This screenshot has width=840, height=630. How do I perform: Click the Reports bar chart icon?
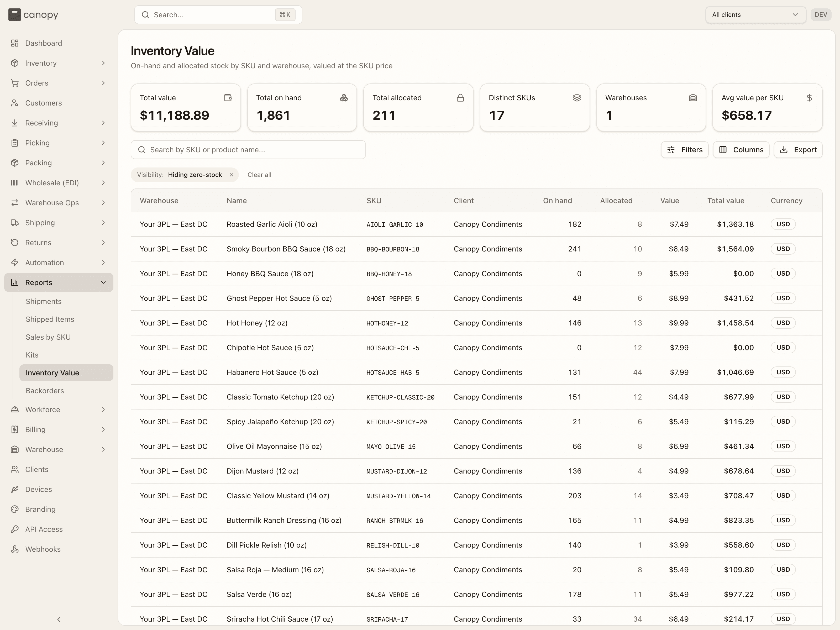tap(14, 282)
